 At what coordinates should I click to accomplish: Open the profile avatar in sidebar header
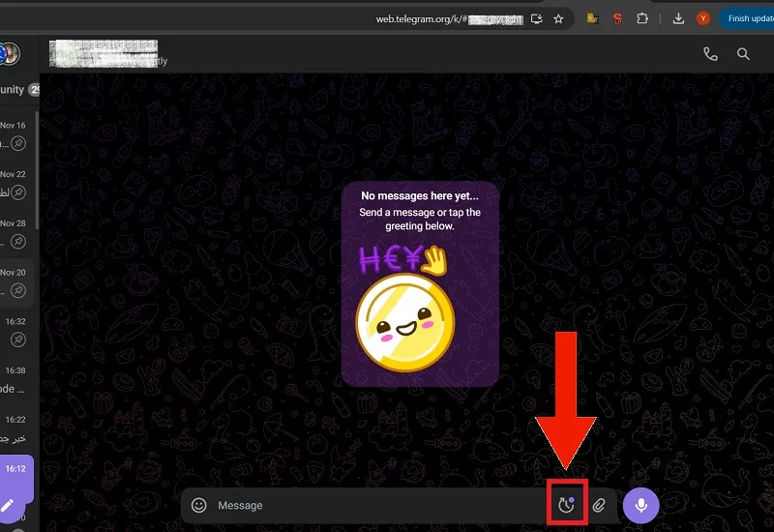coord(10,53)
